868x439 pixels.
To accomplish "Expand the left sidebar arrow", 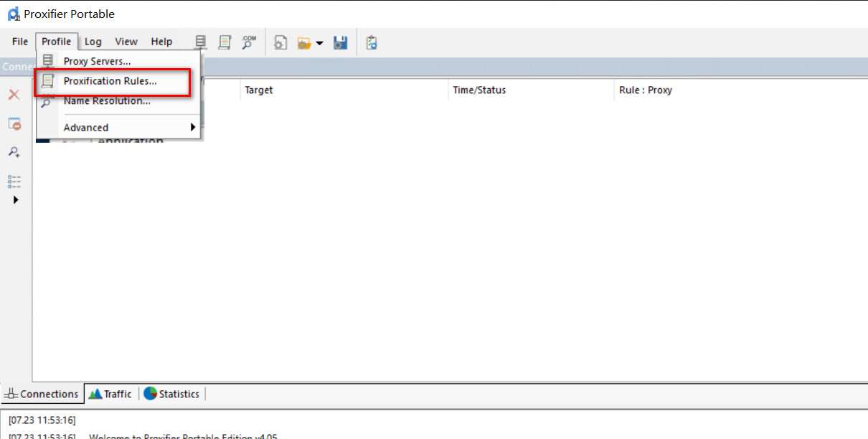I will tap(15, 200).
